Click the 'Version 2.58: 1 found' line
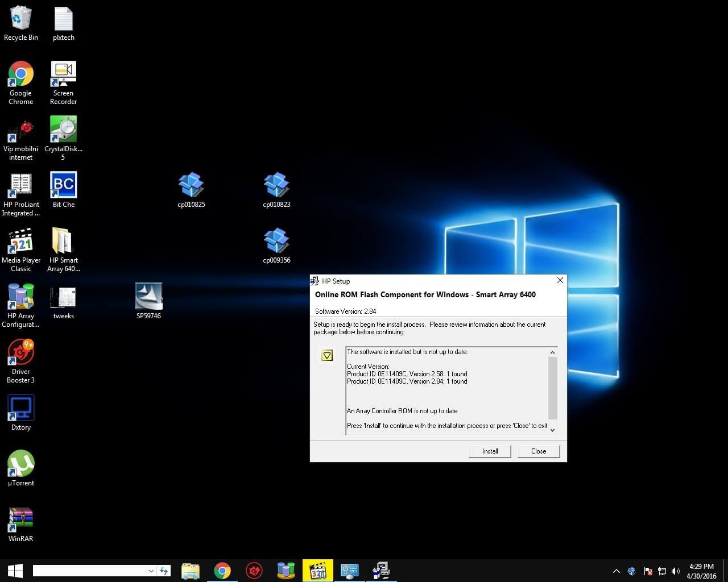Image resolution: width=728 pixels, height=582 pixels. pyautogui.click(x=407, y=374)
